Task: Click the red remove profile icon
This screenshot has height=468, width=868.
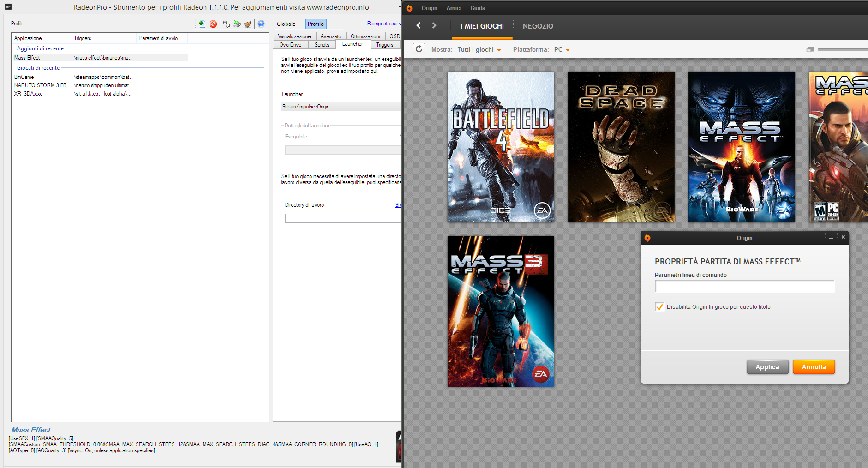Action: click(213, 24)
